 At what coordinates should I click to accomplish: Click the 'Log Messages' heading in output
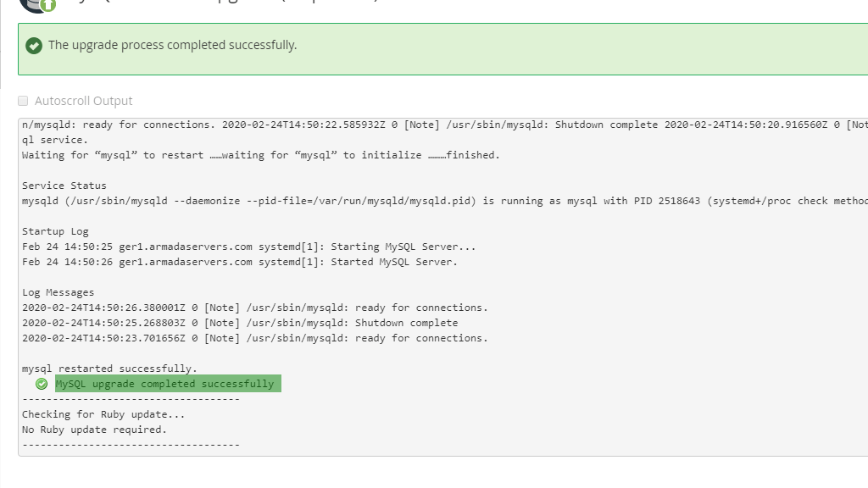pos(58,292)
